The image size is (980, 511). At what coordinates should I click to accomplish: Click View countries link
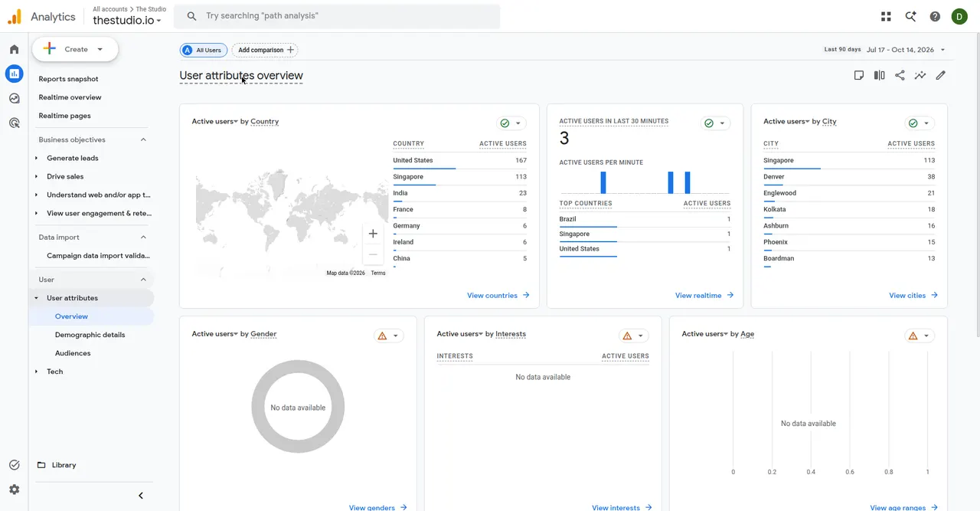[498, 295]
